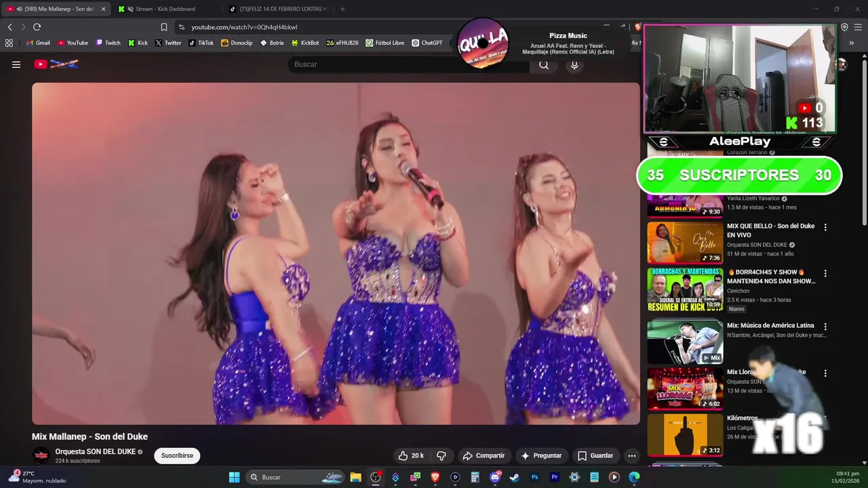Click the YouTube logo home link
Viewport: 868px width, 488px height.
click(56, 64)
